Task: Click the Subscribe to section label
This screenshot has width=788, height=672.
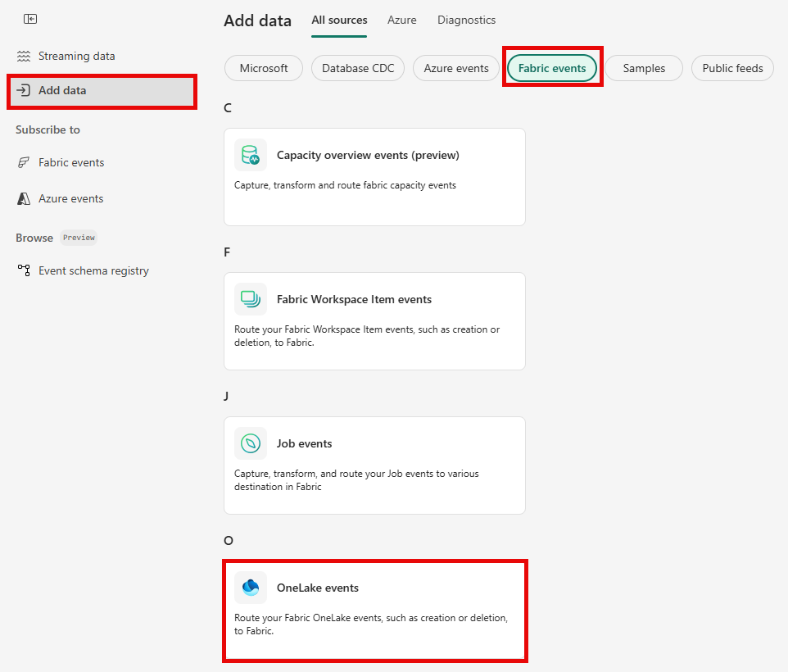Action: [x=48, y=129]
